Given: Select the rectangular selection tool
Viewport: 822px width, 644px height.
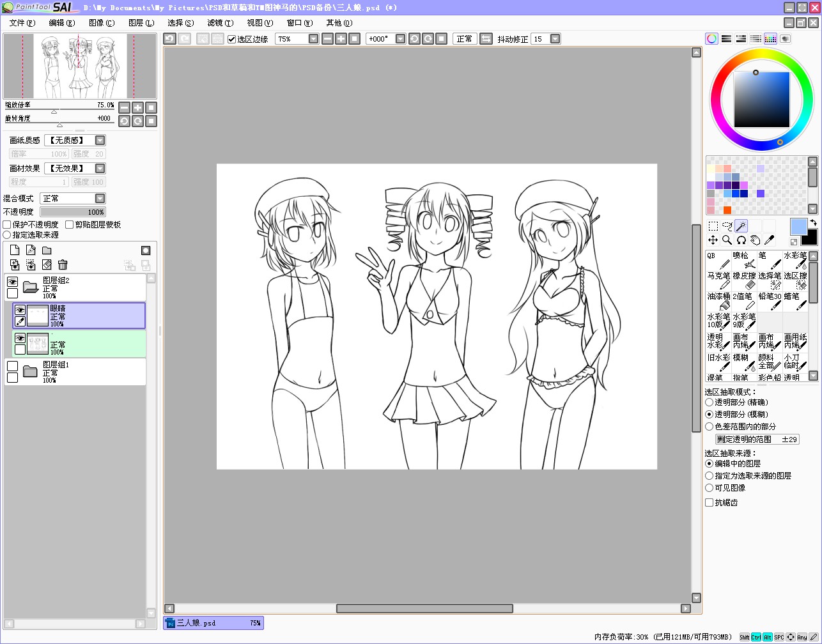Looking at the screenshot, I should click(713, 226).
